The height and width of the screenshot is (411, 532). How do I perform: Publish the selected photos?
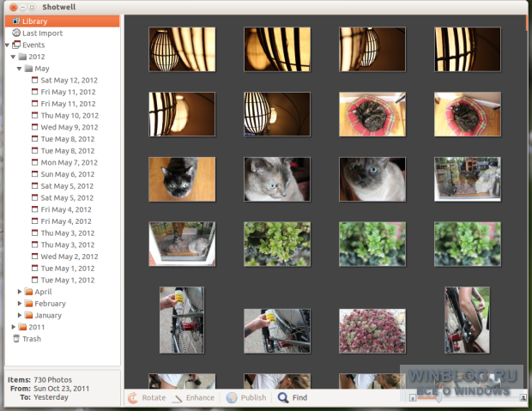tap(246, 398)
